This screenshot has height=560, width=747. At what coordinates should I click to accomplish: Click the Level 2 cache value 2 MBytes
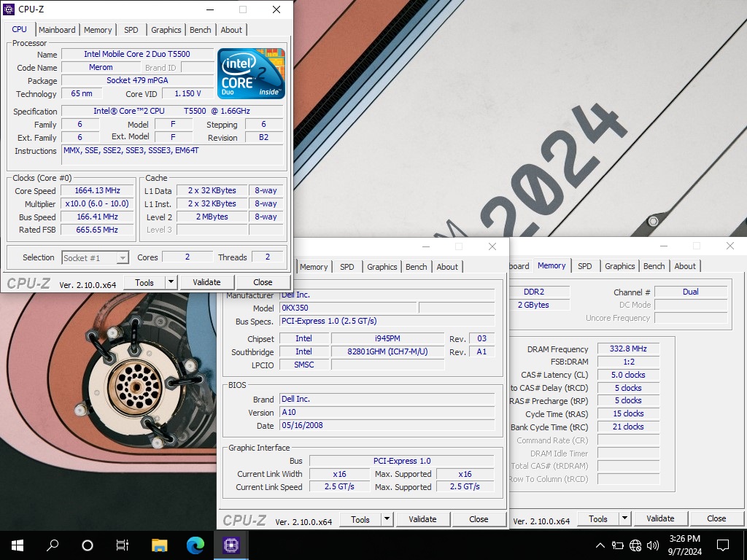click(212, 217)
